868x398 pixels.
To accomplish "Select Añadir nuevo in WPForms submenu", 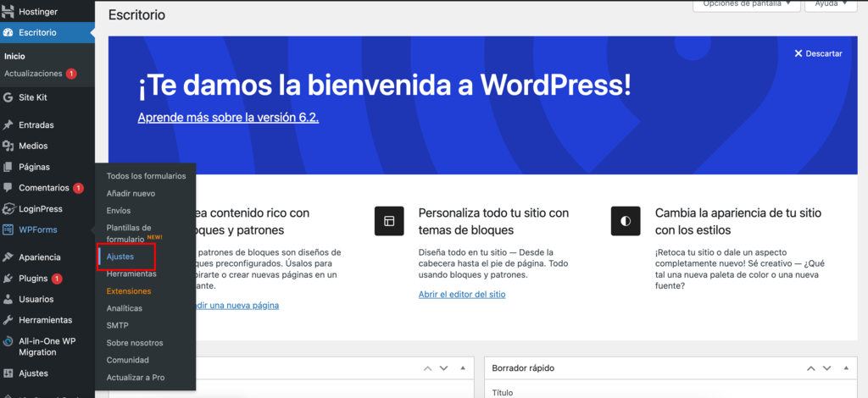I will click(131, 193).
